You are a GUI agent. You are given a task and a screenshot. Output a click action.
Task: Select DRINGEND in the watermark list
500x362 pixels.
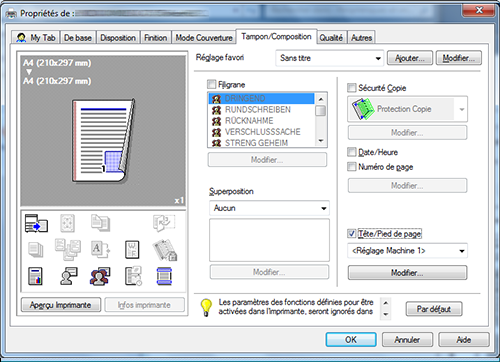click(261, 98)
